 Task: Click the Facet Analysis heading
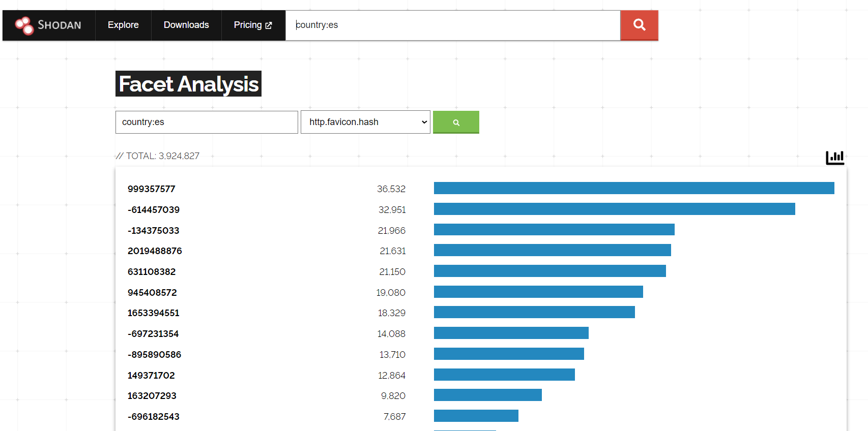pos(188,84)
